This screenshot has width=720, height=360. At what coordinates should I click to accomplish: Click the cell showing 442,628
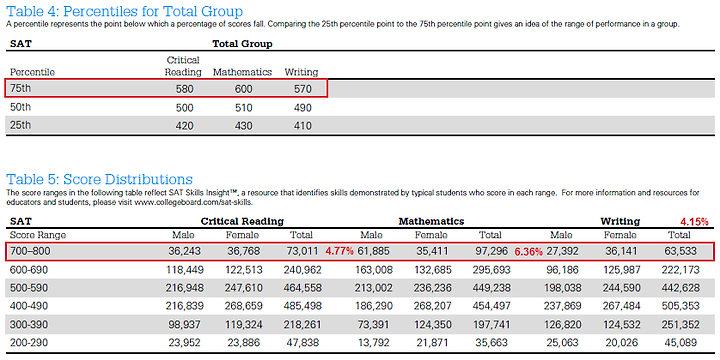(x=680, y=288)
